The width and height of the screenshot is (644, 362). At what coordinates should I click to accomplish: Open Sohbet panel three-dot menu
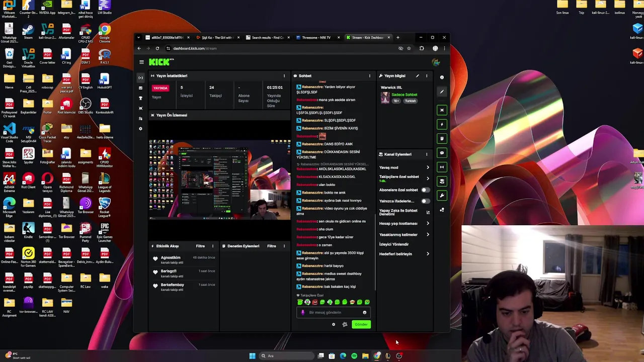click(x=369, y=76)
